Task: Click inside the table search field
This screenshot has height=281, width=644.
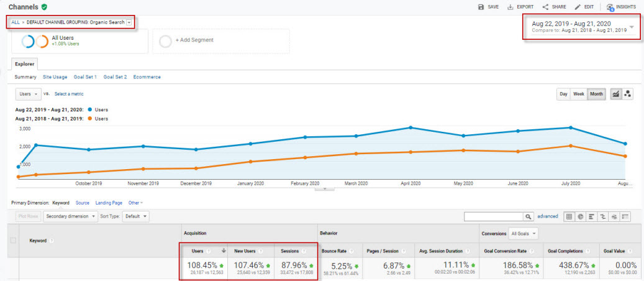Action: click(x=493, y=216)
